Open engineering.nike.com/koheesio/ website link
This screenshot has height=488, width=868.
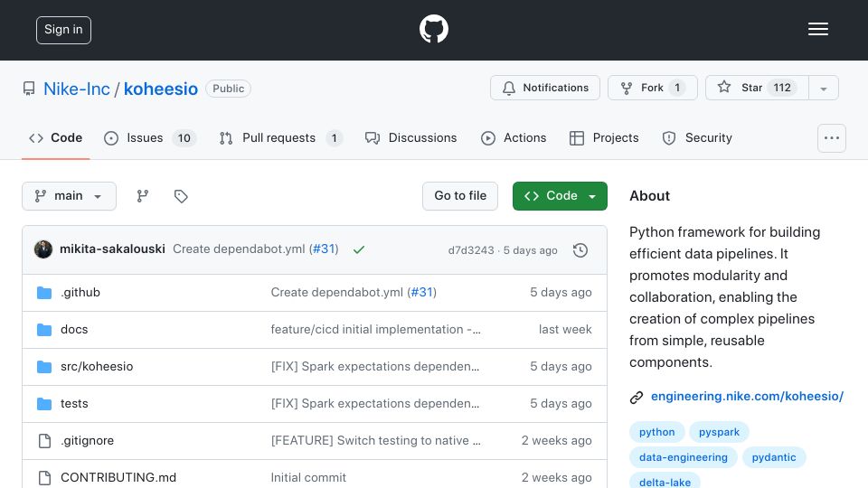747,396
